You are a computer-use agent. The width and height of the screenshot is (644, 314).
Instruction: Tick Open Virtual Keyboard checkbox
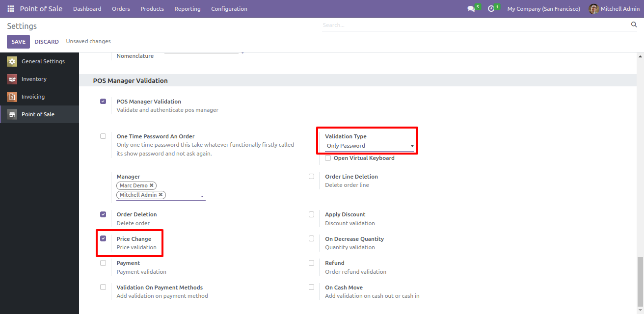(x=328, y=158)
